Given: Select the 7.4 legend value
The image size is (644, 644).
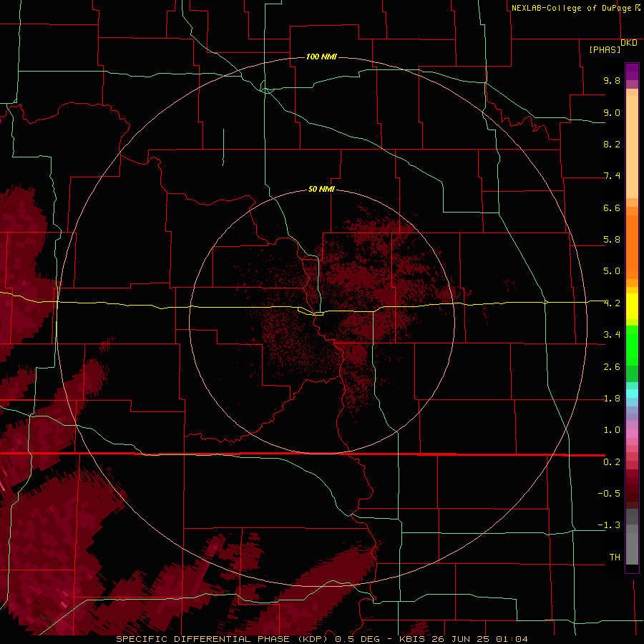Looking at the screenshot, I should (x=612, y=176).
